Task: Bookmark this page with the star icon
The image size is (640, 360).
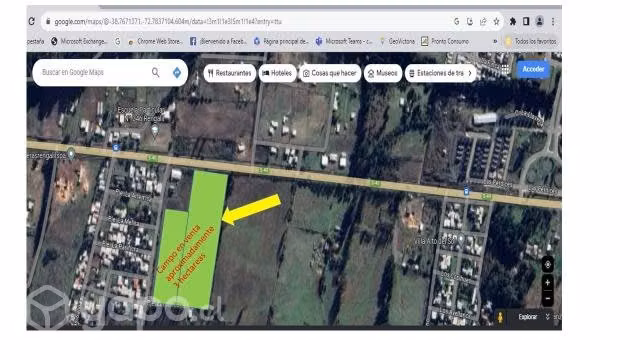Action: tap(496, 22)
